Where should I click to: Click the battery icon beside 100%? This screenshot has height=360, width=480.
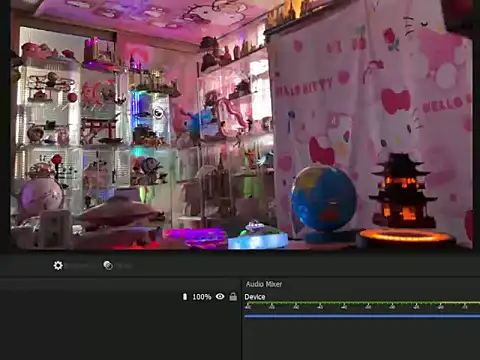(x=185, y=296)
